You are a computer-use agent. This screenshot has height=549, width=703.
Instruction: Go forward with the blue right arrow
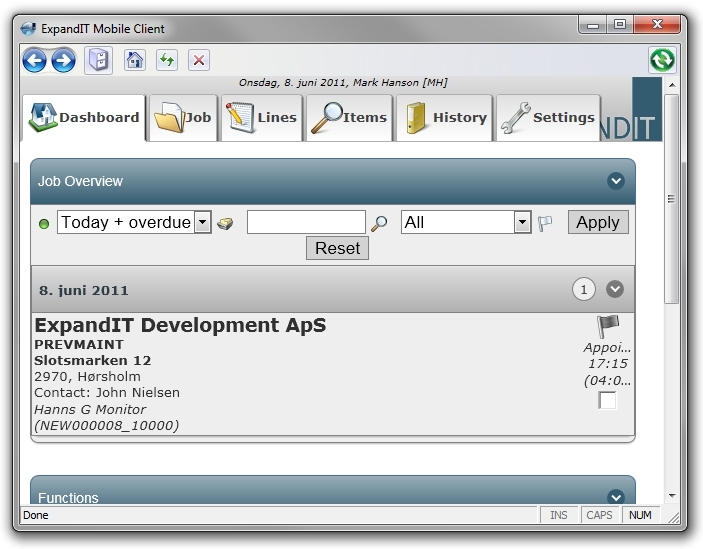(x=63, y=61)
